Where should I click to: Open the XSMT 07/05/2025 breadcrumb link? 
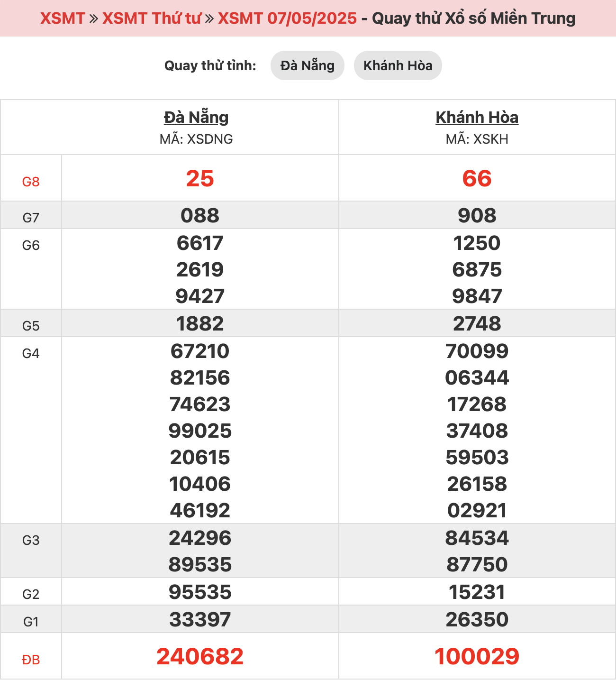tap(287, 18)
